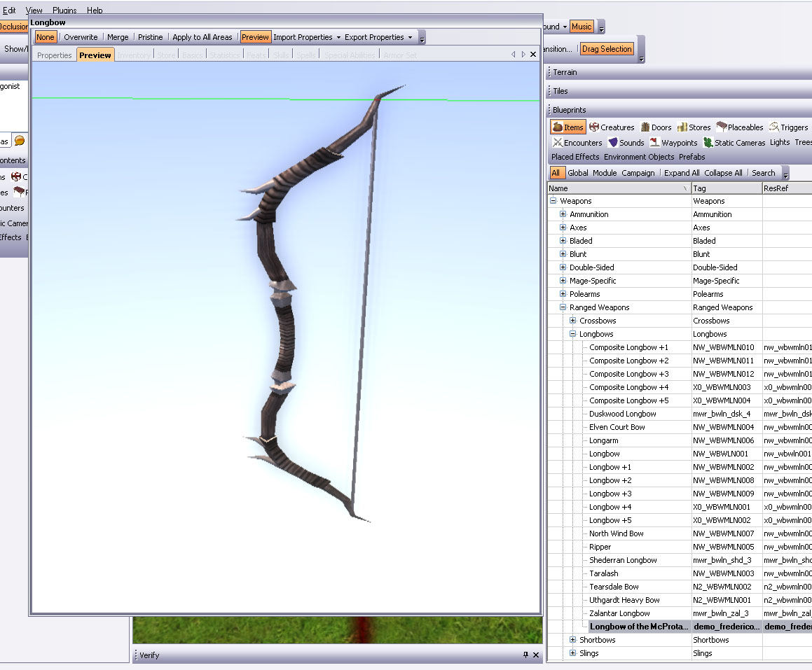Open the Creatures blueprint category
The image size is (812, 670).
[x=612, y=127]
